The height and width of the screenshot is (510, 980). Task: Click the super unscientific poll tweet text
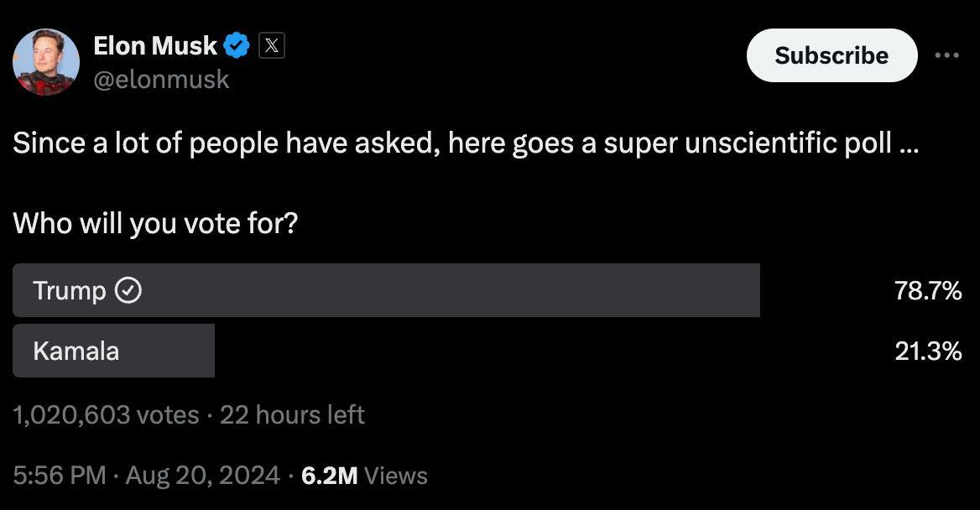pyautogui.click(x=466, y=143)
